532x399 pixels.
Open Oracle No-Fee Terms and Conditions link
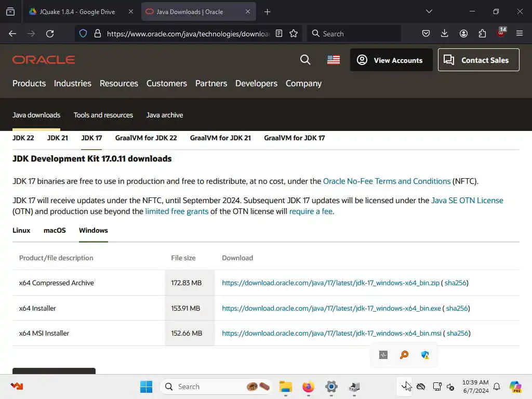387,181
